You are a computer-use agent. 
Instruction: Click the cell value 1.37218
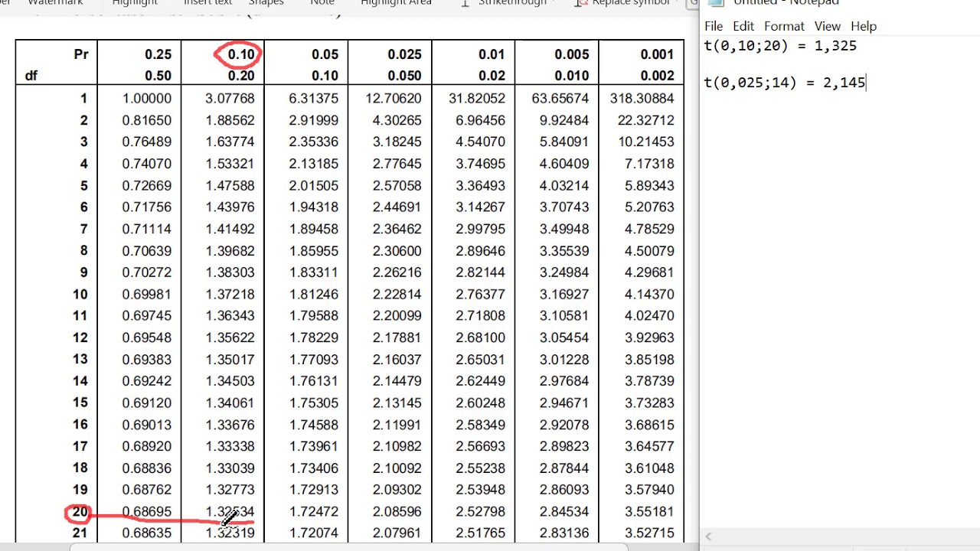pyautogui.click(x=230, y=294)
